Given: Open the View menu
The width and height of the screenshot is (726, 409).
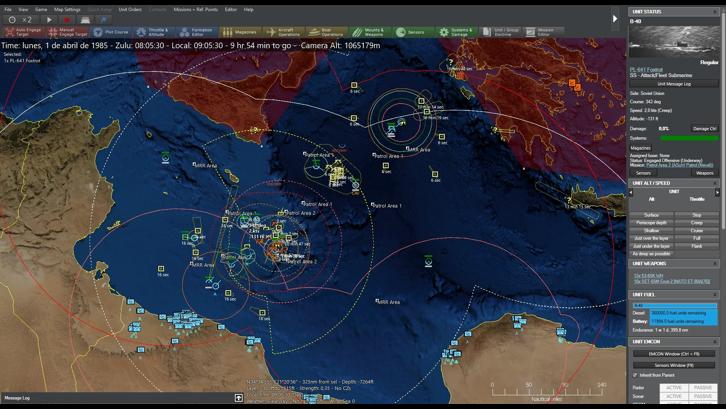Looking at the screenshot, I should [x=23, y=9].
